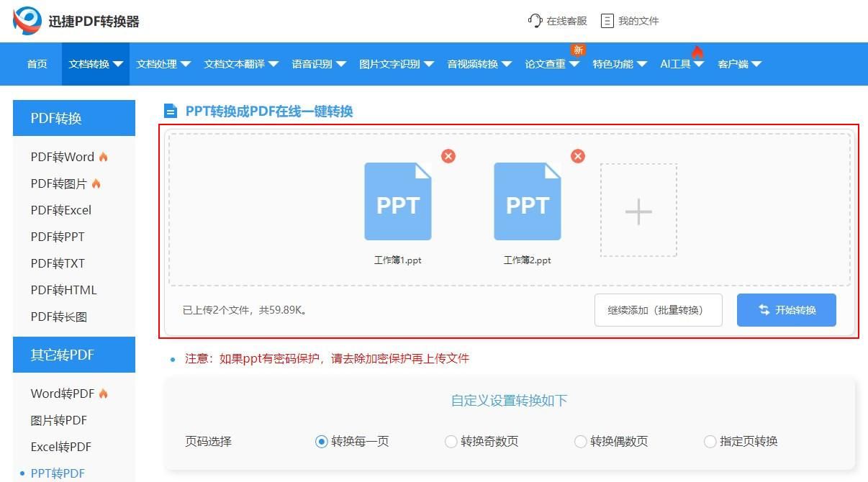Screen dimensions: 868x482
Task: Open PDF转长图 in sidebar
Action: (59, 317)
